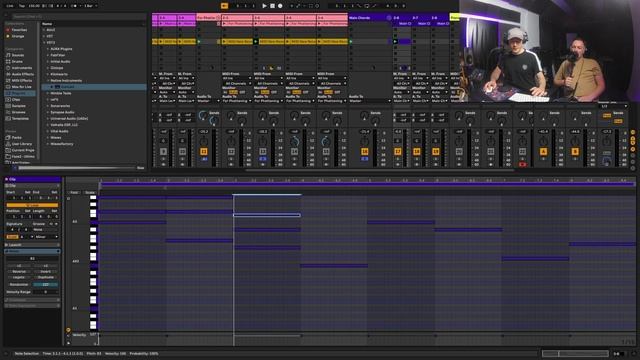Toggle the Link button in control bar

tap(10, 6)
